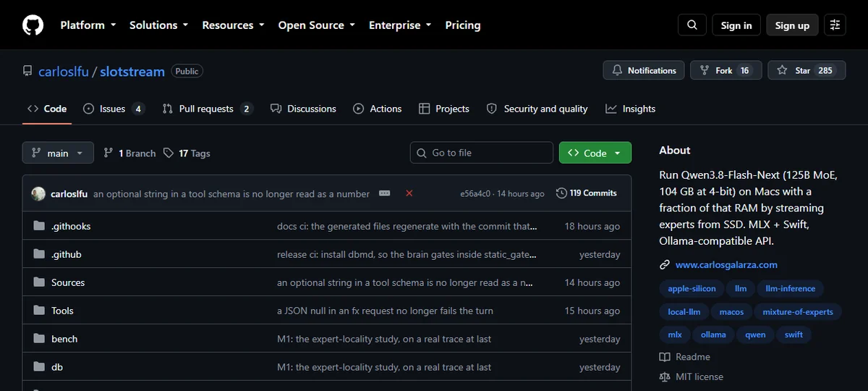
Task: Click the Sign up button
Action: [792, 25]
